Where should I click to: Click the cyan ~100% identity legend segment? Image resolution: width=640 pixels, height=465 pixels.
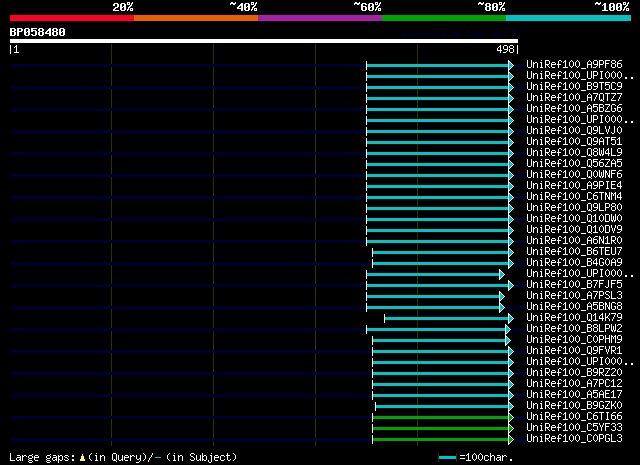click(569, 18)
